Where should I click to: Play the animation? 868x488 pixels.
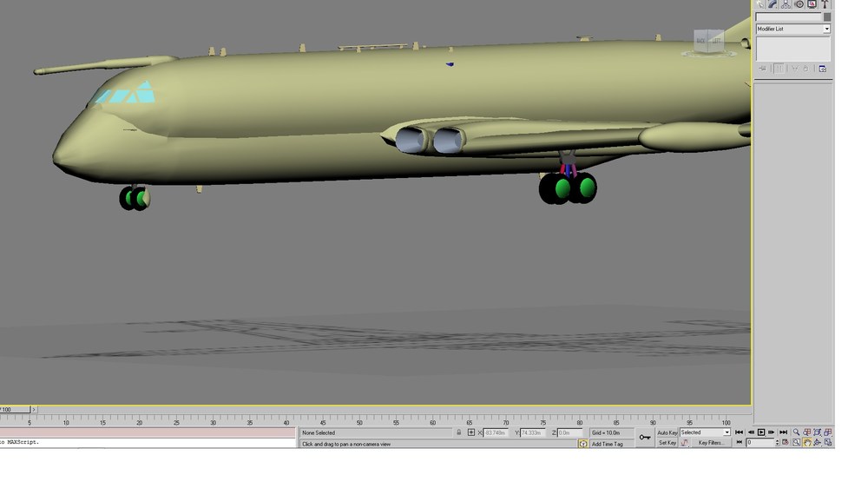click(761, 432)
